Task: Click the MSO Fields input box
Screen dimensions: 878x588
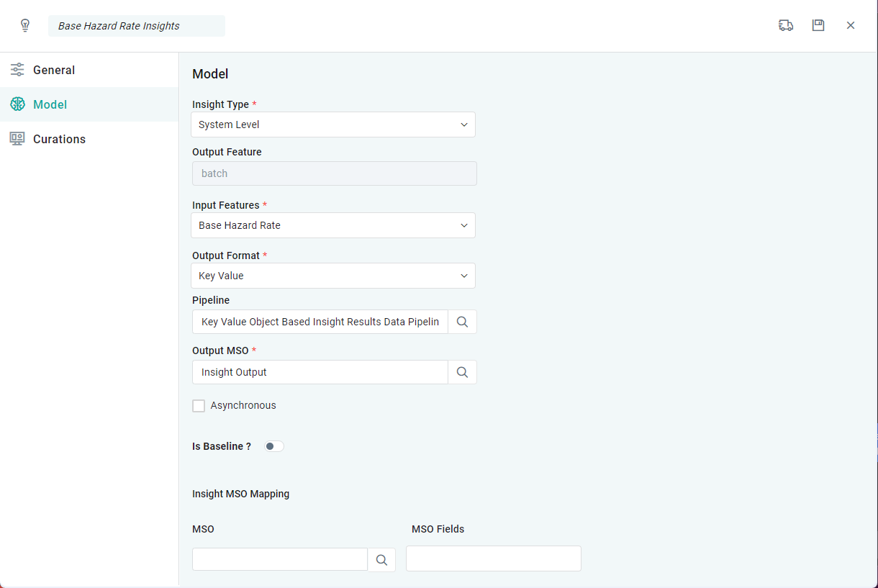Action: [493, 558]
